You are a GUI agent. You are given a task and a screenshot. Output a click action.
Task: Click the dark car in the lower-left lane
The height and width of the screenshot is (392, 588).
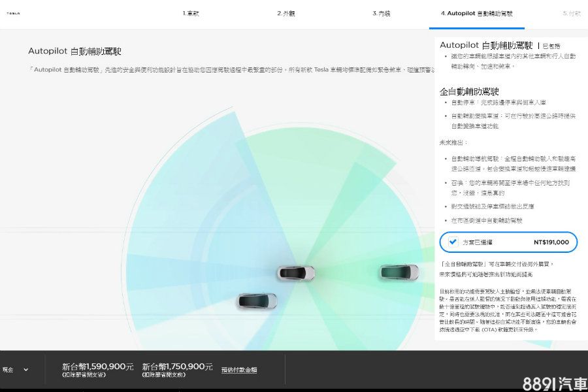[257, 301]
